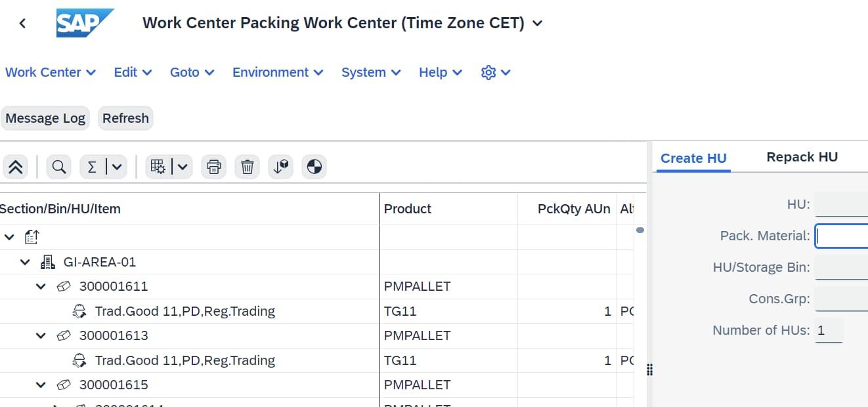Collapse handling unit 300001613
Image resolution: width=868 pixels, height=407 pixels.
coord(41,336)
